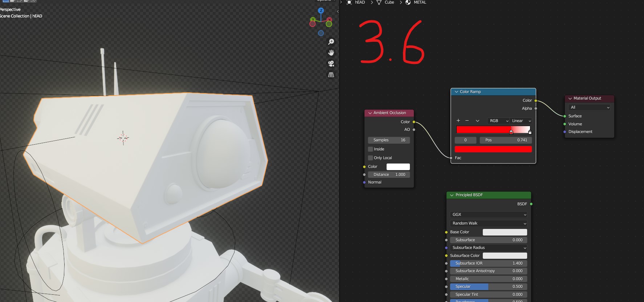Expand the Subsurface Radius dropdown

click(x=489, y=247)
